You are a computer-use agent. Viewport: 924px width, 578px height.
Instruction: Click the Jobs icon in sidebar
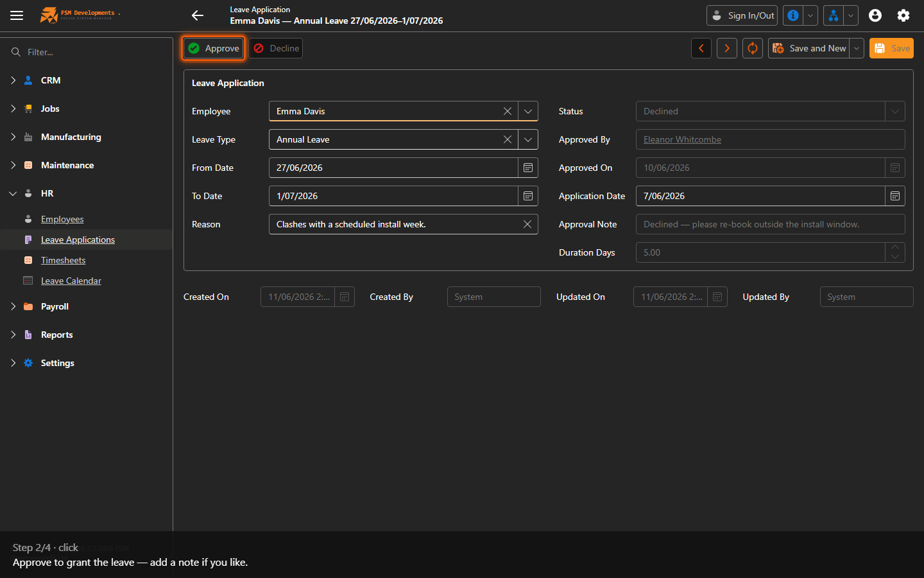click(28, 109)
